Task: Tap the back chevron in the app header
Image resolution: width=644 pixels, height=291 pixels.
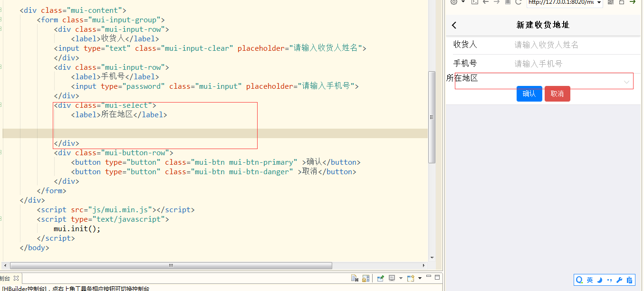Action: click(454, 26)
